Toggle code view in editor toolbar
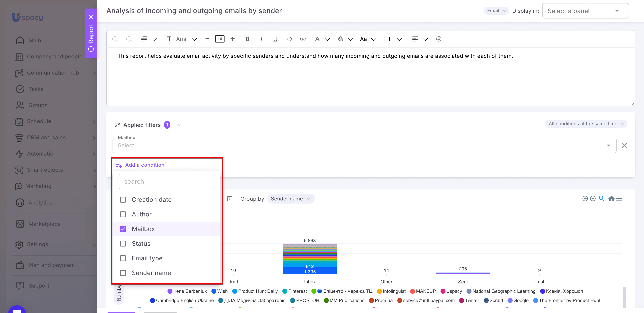Viewport: 644px width, 313px height. [289, 39]
